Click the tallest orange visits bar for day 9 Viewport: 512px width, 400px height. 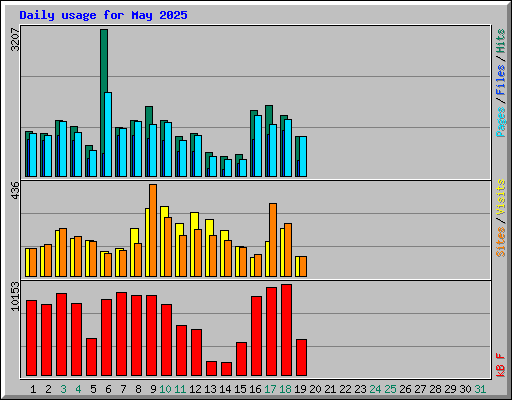(153, 230)
